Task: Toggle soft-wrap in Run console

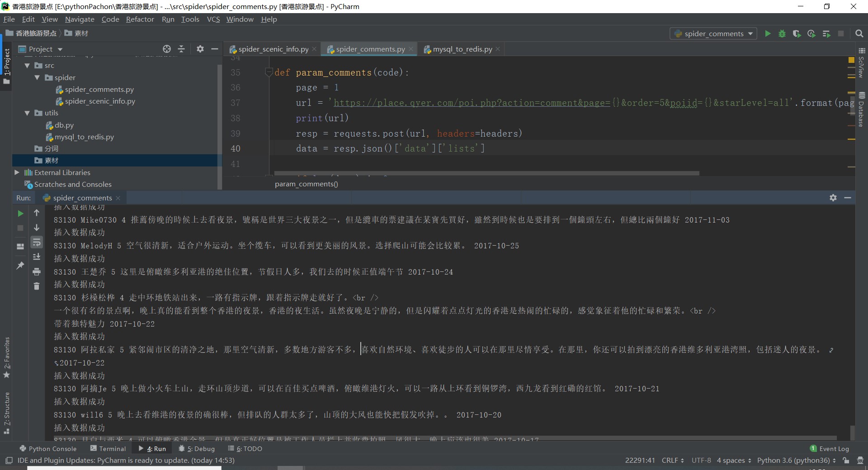Action: (x=37, y=242)
